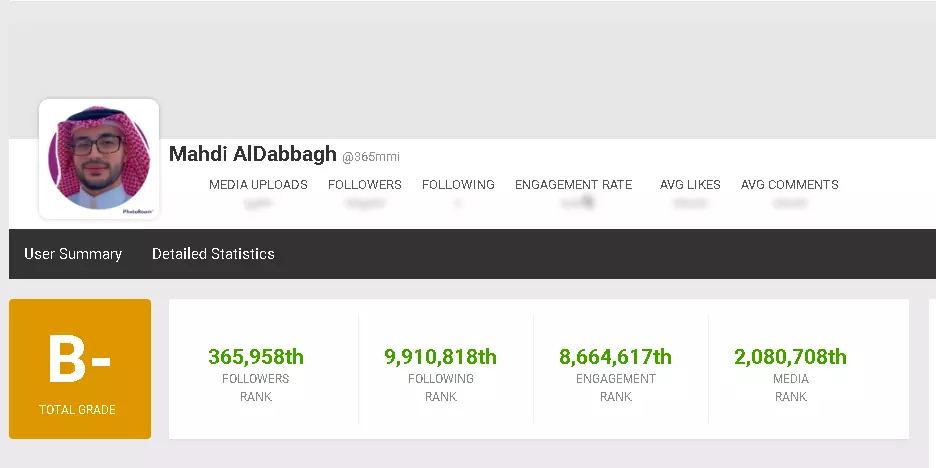936x468 pixels.
Task: Click the 2,080,708th media rank value
Action: [790, 356]
